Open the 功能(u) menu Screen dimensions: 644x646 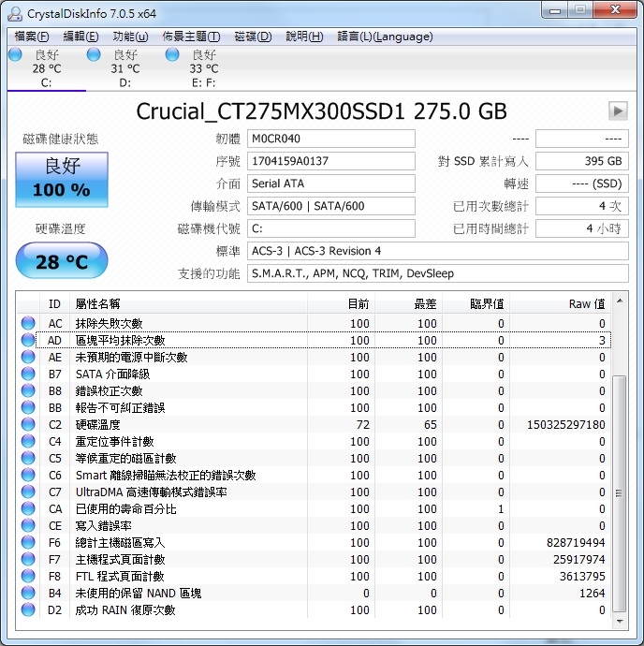130,37
